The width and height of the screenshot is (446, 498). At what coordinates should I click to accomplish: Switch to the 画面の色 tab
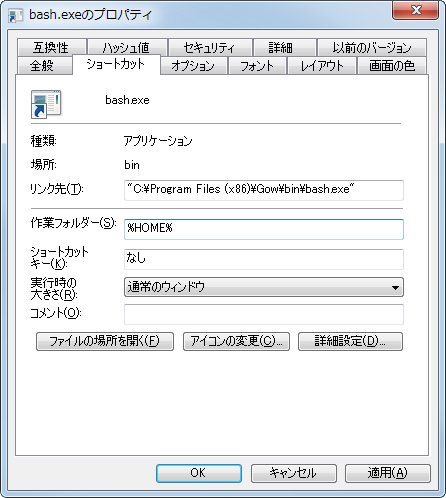pos(392,65)
